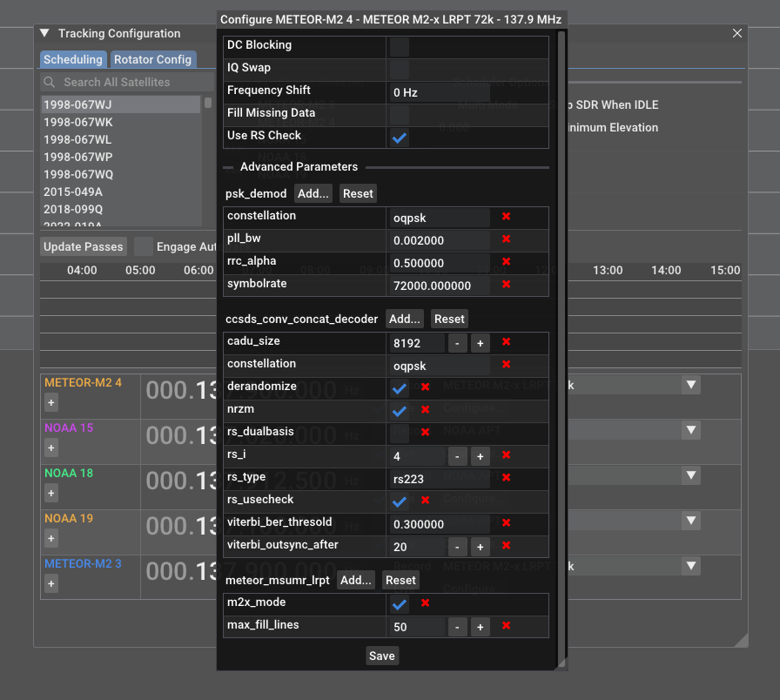Increase viterbi_outsync_after value
Screen dimensions: 780x700
pyautogui.click(x=480, y=547)
